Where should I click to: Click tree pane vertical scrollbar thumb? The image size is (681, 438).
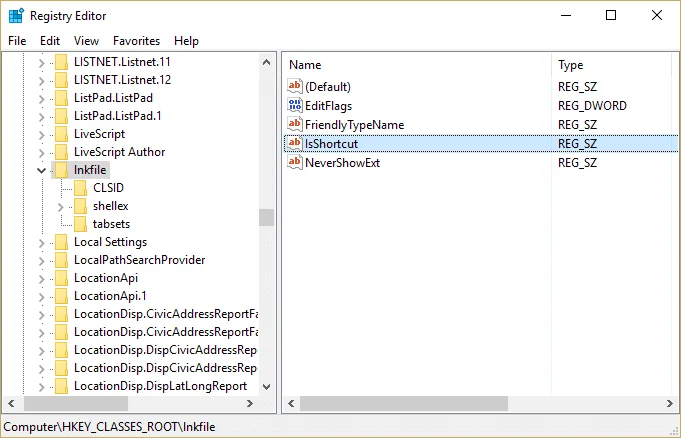point(267,217)
